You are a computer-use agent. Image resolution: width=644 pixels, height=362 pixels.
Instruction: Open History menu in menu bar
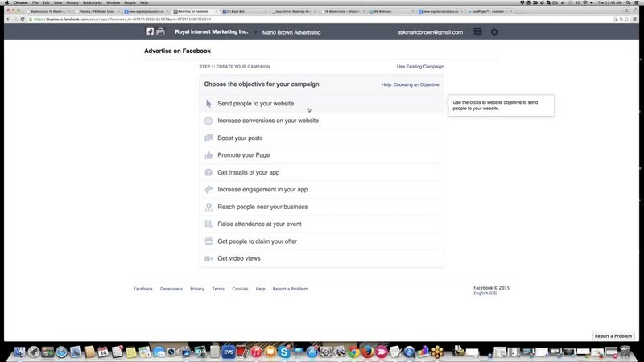pos(72,2)
